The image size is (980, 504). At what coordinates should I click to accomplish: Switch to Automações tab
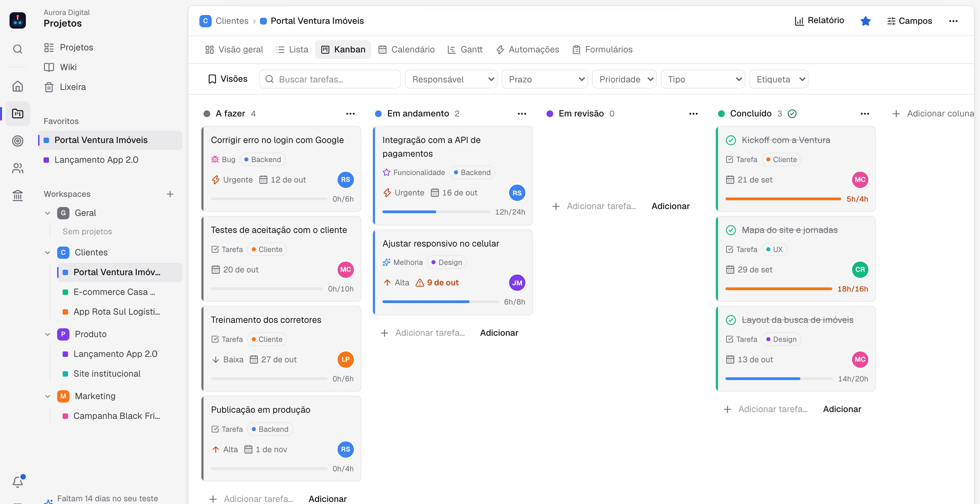coord(528,49)
